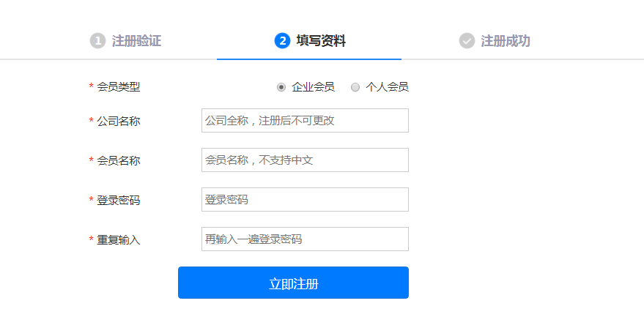Screen dimensions: 644x328
Task: Focus the 登录密码 password field
Action: [x=305, y=200]
